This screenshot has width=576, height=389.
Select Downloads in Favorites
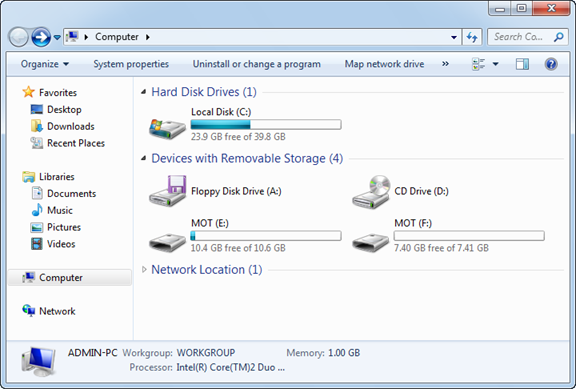pos(71,126)
